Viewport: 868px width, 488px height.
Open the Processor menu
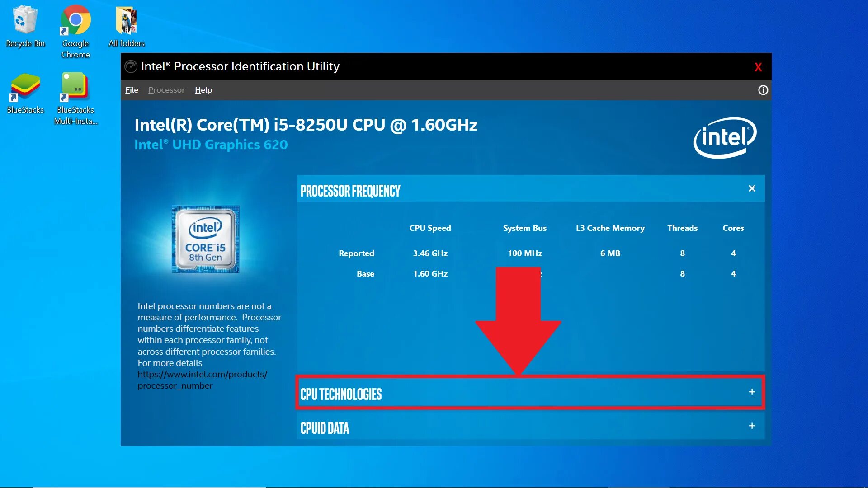(166, 90)
